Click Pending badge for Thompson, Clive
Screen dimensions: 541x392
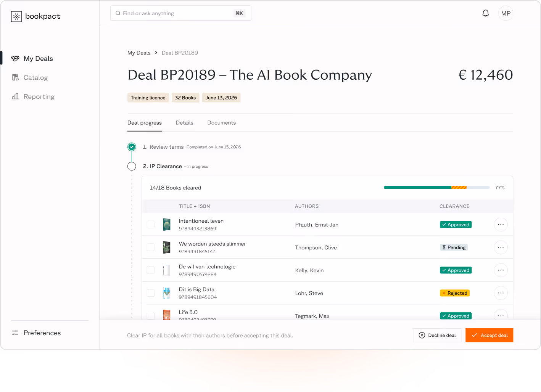coord(454,247)
